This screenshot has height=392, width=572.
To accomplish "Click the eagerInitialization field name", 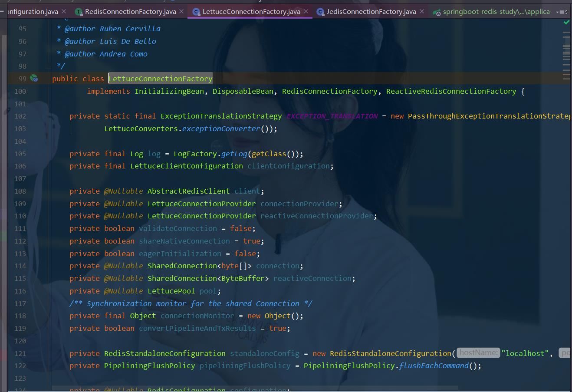I will (x=180, y=254).
